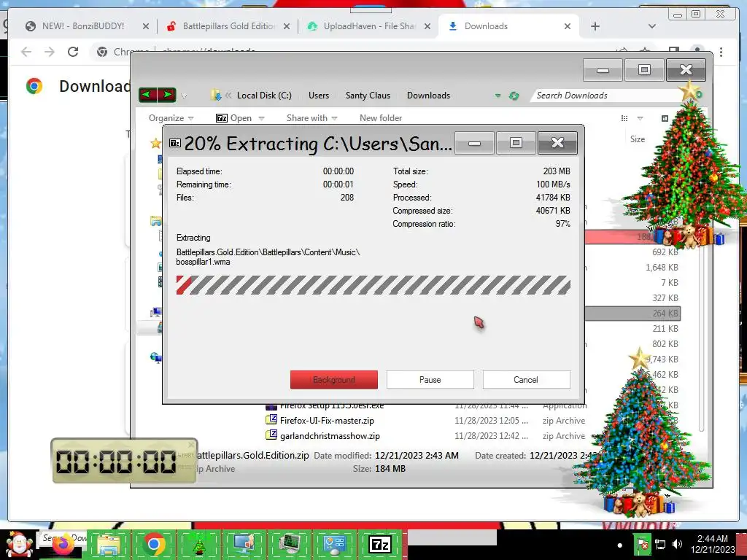
Task: Click the folder icon in Explorer address bar
Action: [x=216, y=96]
